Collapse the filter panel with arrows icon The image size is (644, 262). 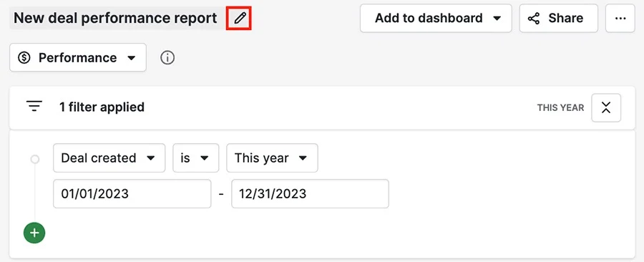606,107
